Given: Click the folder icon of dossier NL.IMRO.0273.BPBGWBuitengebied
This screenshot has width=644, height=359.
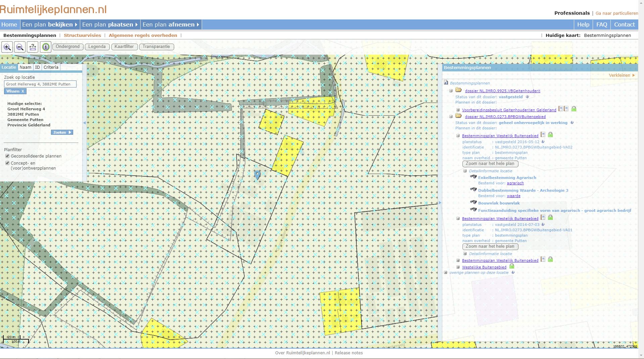Looking at the screenshot, I should (459, 116).
